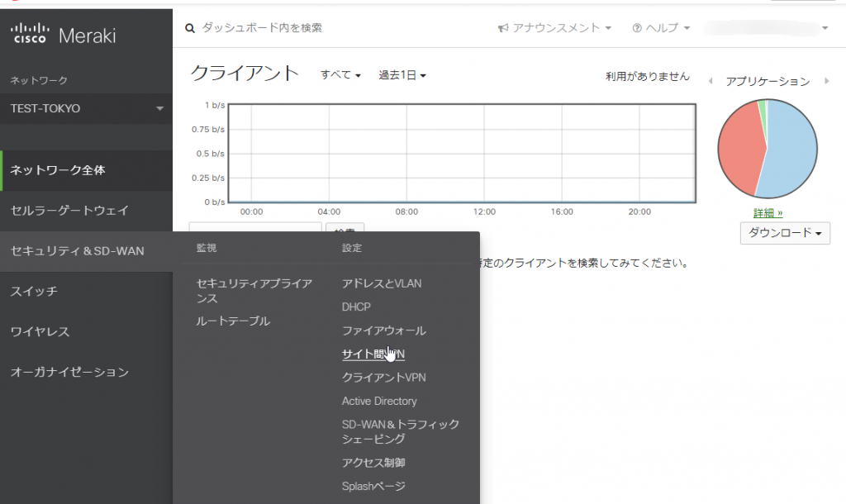Select ネットワーク全体 in the sidebar
Viewport: 846px width, 504px height.
(86, 170)
